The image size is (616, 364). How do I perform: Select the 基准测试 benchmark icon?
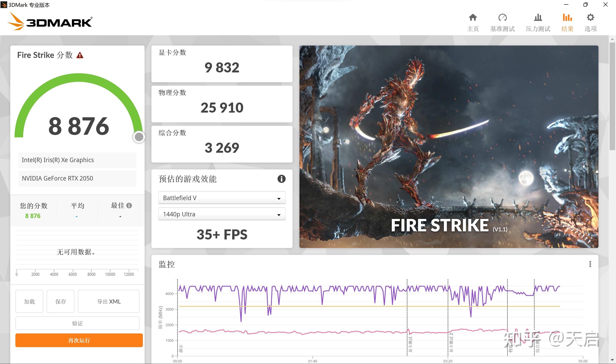[x=502, y=22]
